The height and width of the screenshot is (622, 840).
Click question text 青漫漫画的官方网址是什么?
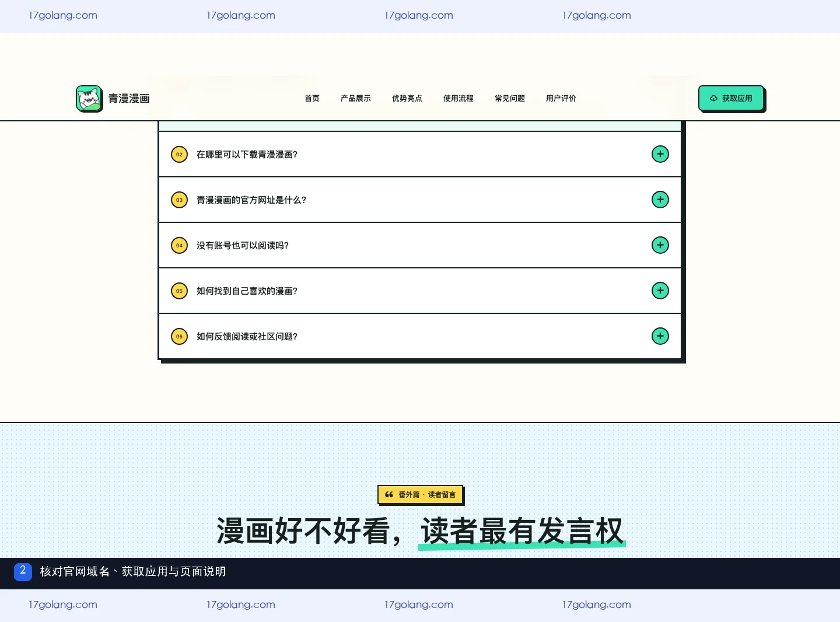click(x=251, y=200)
